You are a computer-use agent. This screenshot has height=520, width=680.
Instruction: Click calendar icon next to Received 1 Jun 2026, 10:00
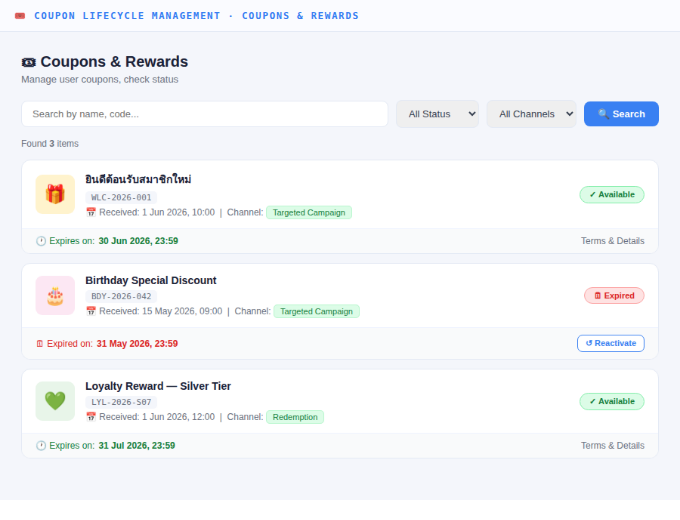(91, 213)
